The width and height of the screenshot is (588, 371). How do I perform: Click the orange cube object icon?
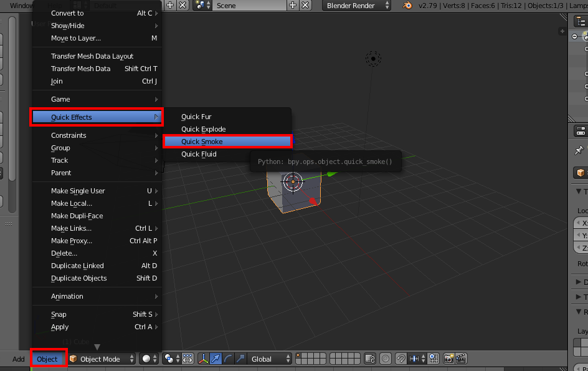pos(581,173)
